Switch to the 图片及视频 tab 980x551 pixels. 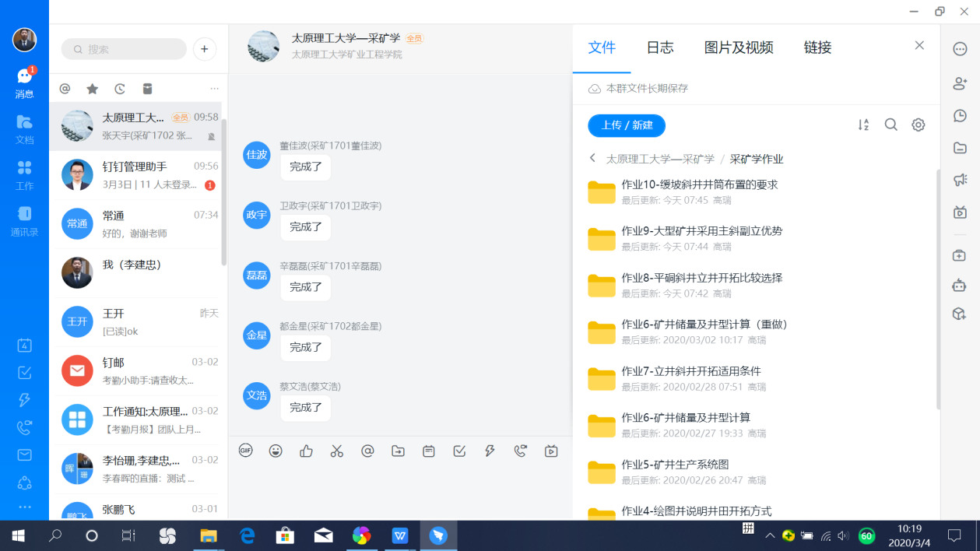pyautogui.click(x=738, y=47)
